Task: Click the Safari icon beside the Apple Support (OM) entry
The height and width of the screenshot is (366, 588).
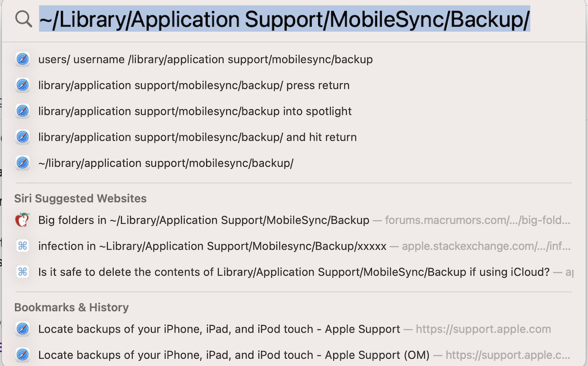Action: [22, 355]
